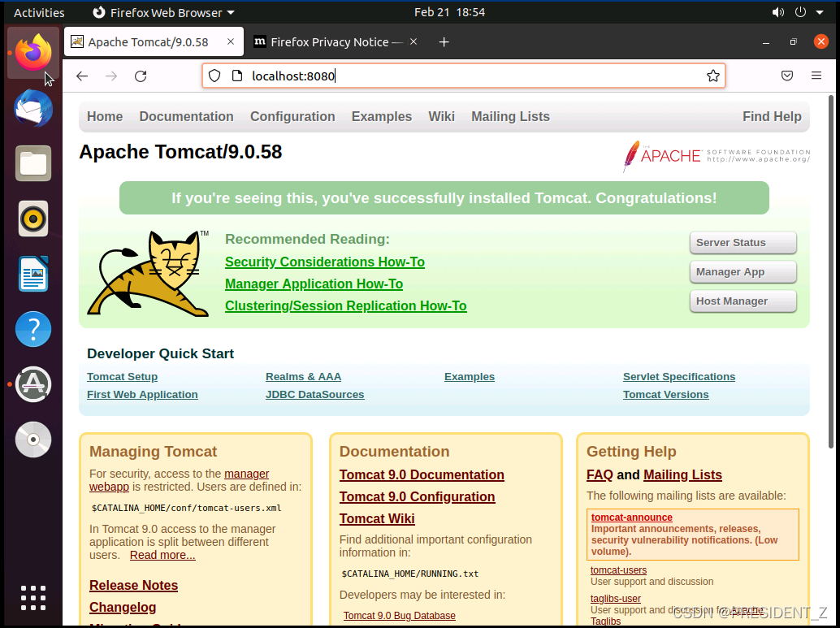Click the Host Manager button
The width and height of the screenshot is (840, 628).
pos(743,301)
